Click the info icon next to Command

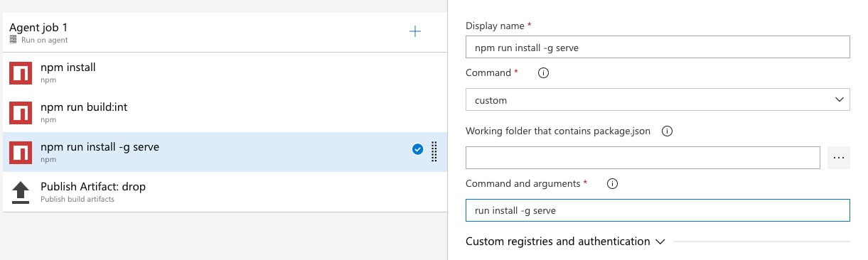tap(543, 73)
